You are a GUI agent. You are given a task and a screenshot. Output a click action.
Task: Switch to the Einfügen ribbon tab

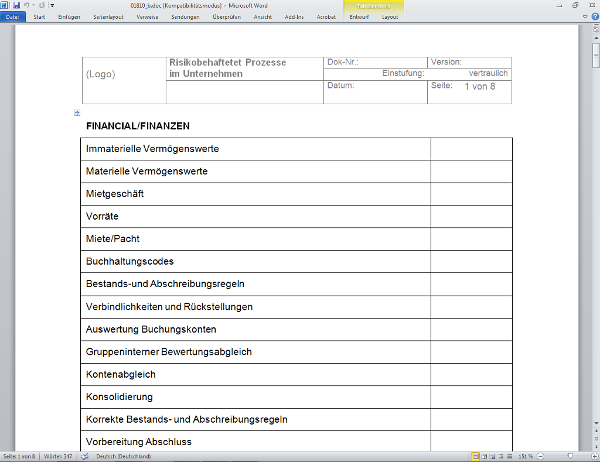coord(70,17)
